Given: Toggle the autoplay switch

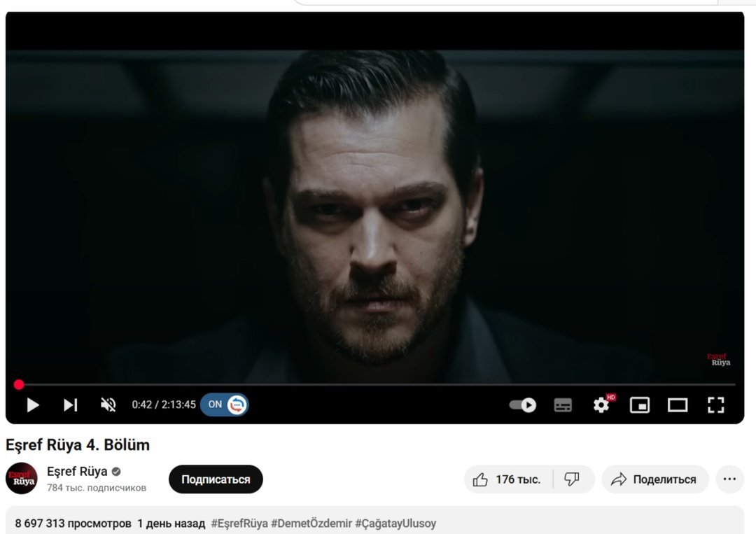Looking at the screenshot, I should 523,405.
